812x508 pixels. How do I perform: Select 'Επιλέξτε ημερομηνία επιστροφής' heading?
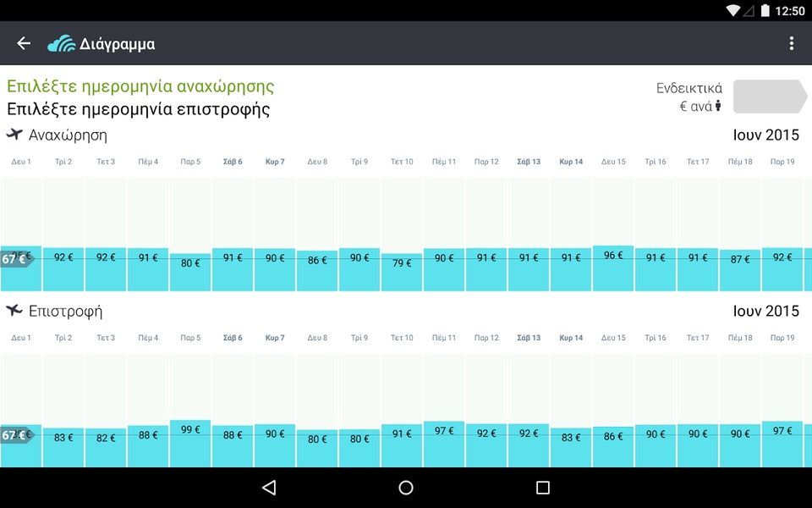click(138, 109)
